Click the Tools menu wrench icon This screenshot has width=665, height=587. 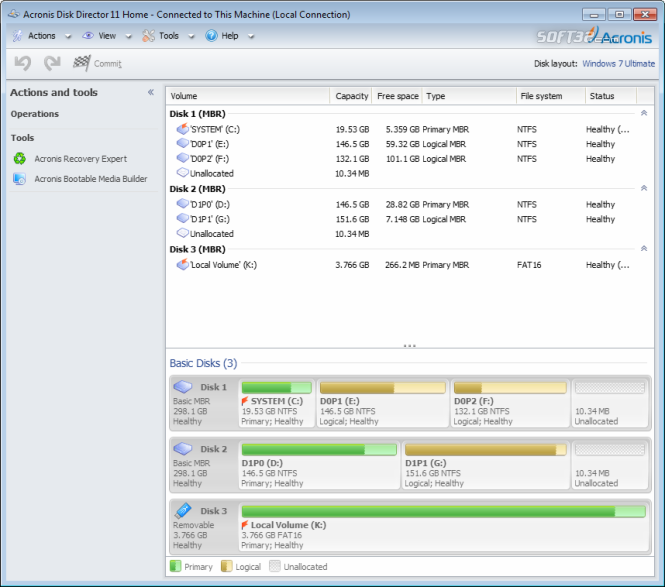point(148,36)
